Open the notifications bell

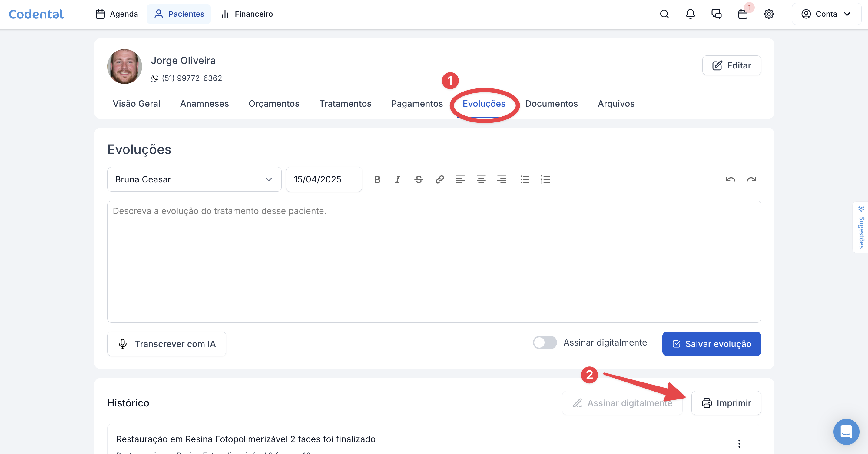tap(691, 14)
